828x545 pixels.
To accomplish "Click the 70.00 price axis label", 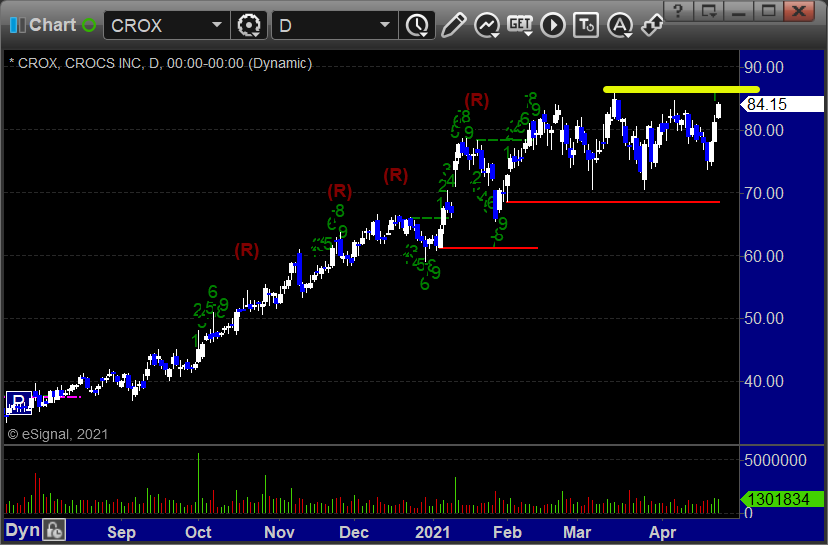I will (x=764, y=193).
